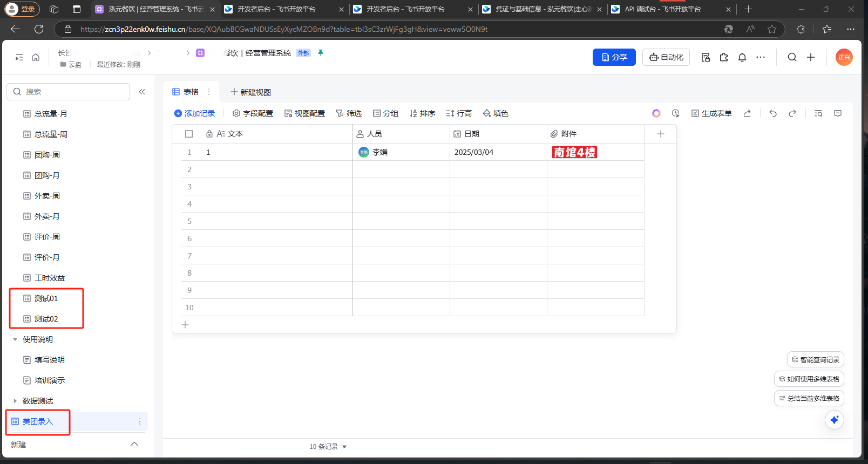Open the AI assistant sparkle button

click(x=835, y=420)
